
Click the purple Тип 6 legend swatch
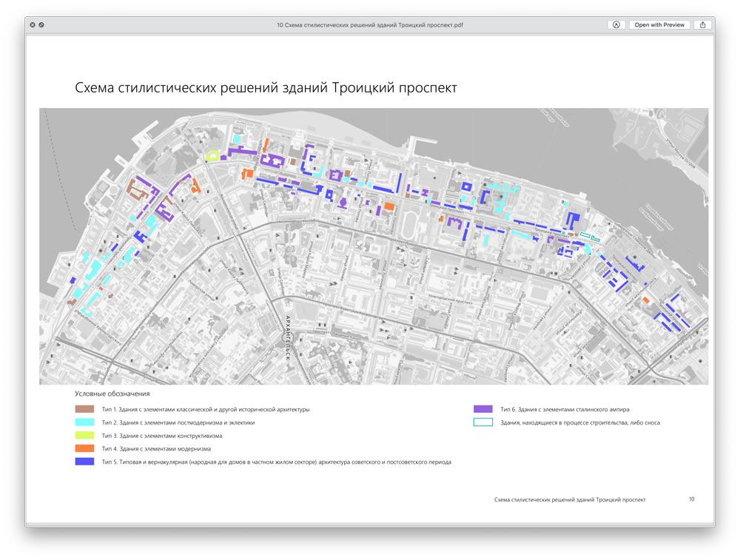(x=482, y=409)
